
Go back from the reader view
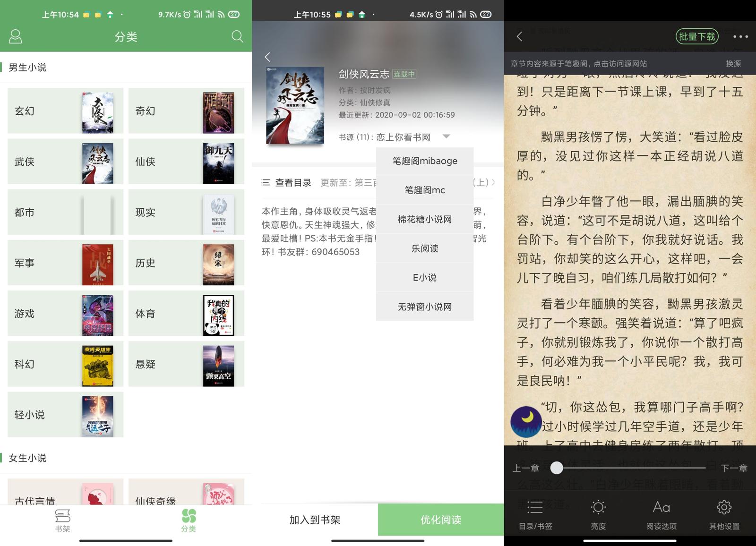point(519,36)
